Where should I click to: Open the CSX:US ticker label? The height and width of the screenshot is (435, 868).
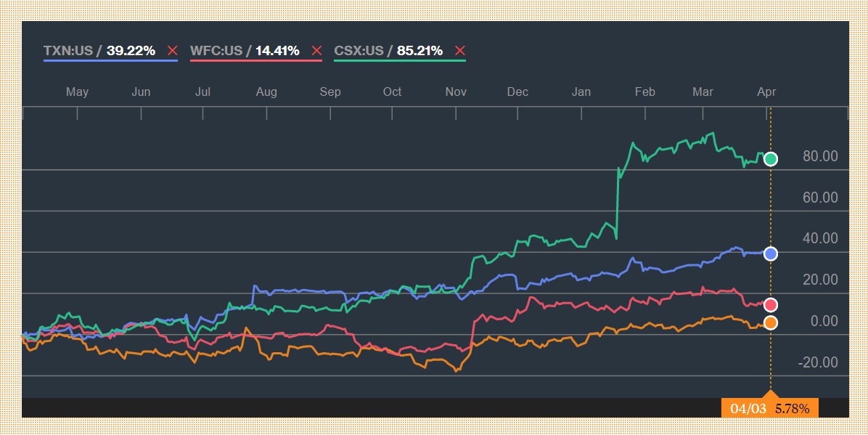360,51
